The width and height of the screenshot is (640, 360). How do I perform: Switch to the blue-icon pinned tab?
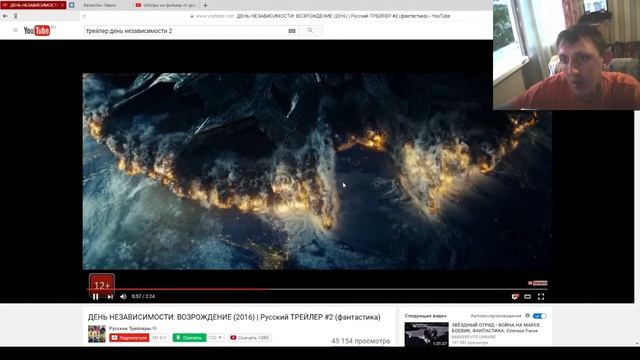coord(72,5)
